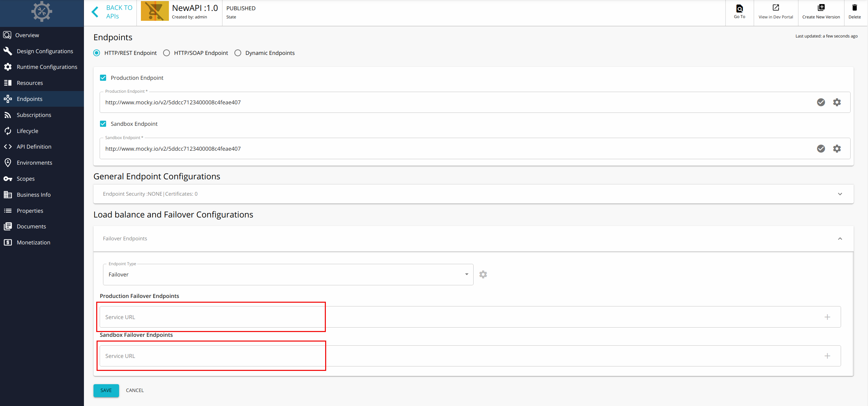The height and width of the screenshot is (406, 868).
Task: Open the Scopes section
Action: click(x=26, y=178)
